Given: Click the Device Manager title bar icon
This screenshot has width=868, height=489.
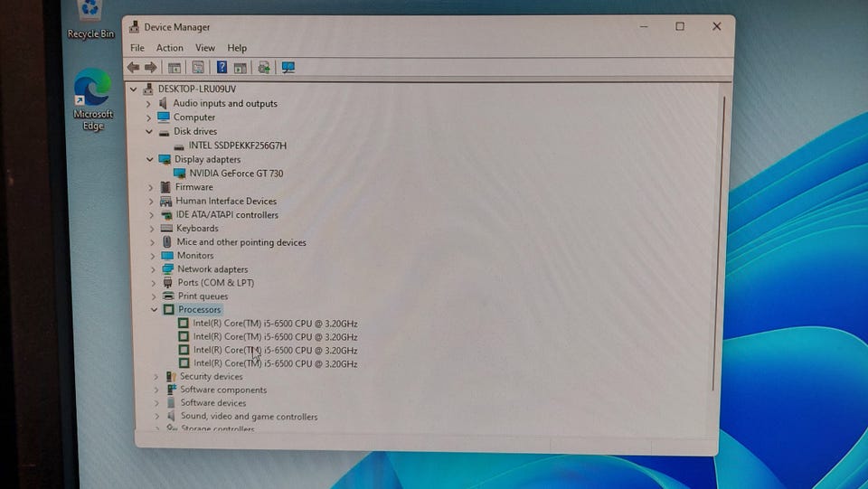Looking at the screenshot, I should click(x=134, y=26).
